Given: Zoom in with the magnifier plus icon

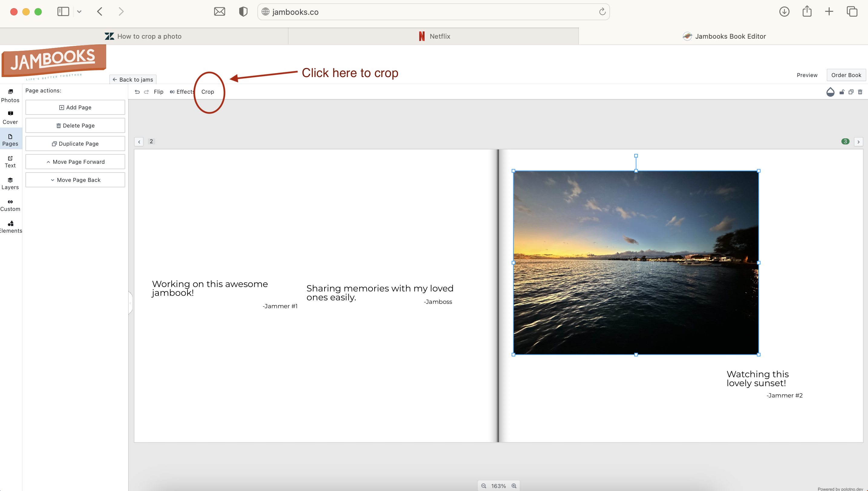Looking at the screenshot, I should pyautogui.click(x=514, y=486).
